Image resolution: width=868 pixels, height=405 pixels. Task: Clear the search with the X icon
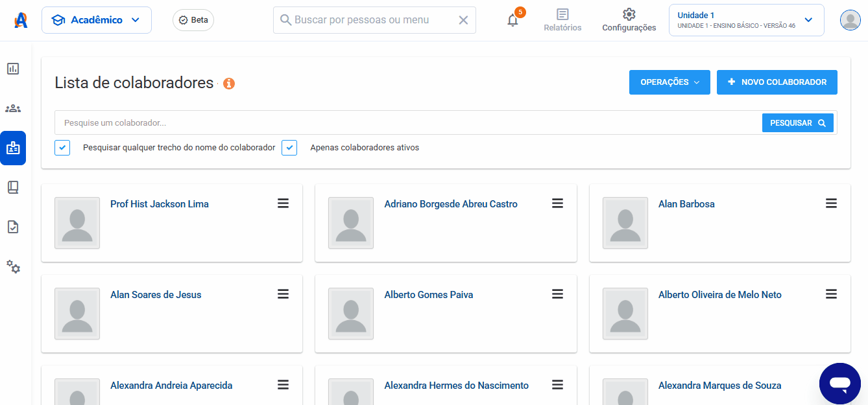(x=463, y=20)
